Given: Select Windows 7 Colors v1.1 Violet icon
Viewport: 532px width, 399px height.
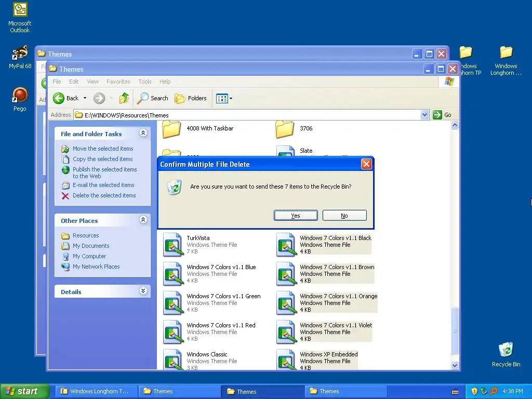Looking at the screenshot, I should coord(286,332).
